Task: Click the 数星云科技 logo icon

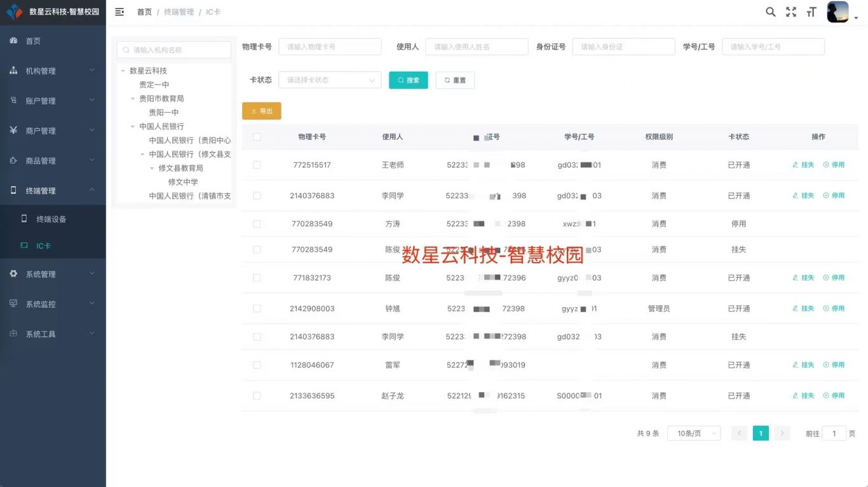Action: (14, 11)
